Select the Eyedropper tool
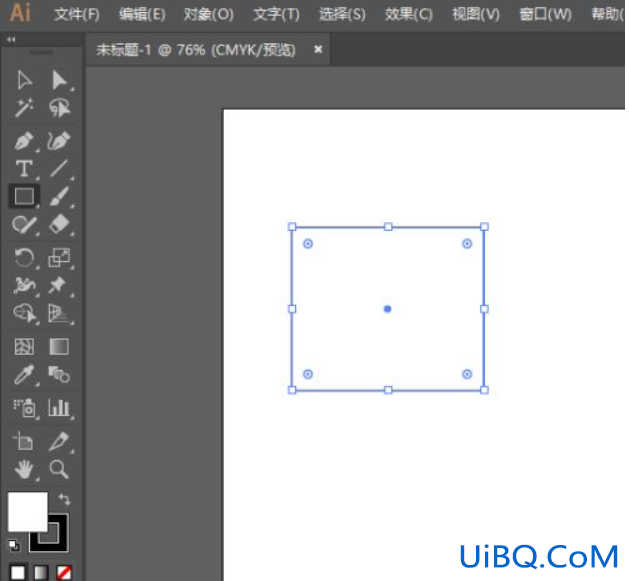The image size is (629, 581). coord(24,375)
